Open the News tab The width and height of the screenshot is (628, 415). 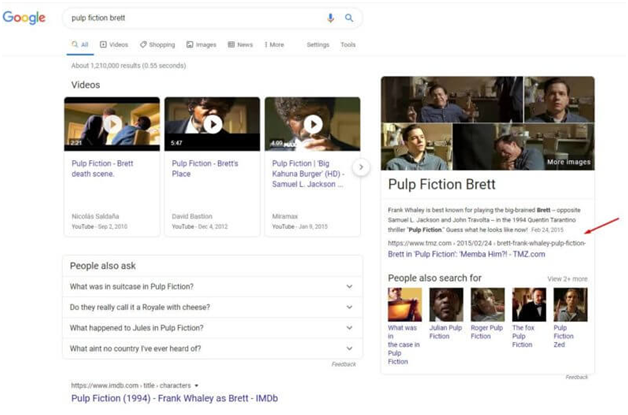(x=240, y=44)
